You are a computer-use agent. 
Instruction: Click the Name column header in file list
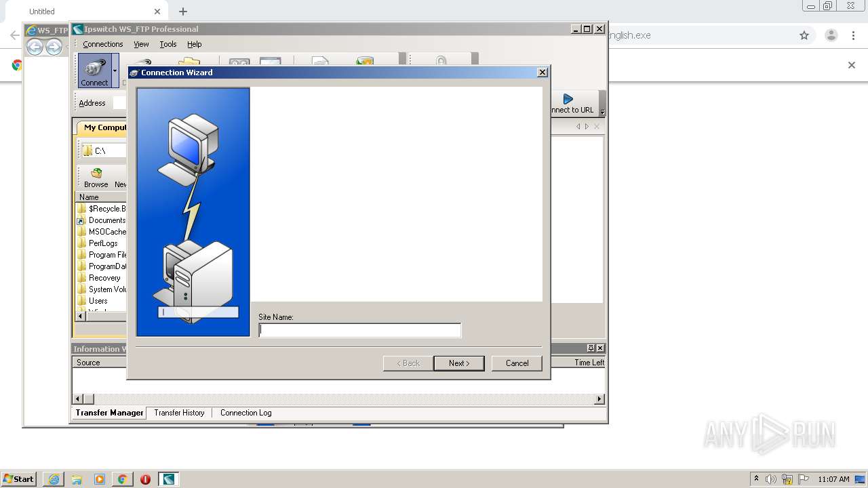pos(101,197)
